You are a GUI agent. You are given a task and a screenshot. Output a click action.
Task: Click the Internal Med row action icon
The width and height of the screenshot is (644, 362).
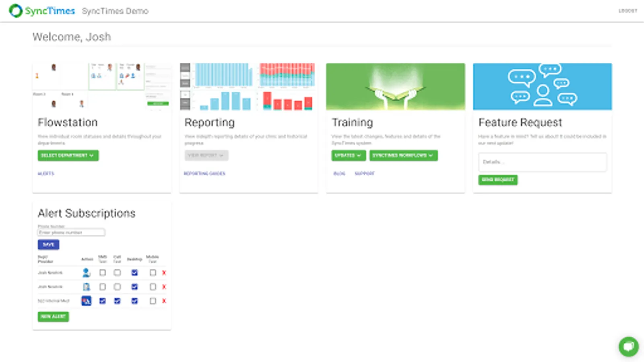[x=86, y=301]
